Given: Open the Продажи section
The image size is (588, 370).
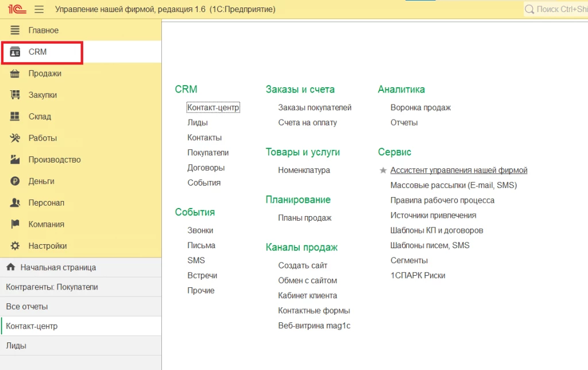Looking at the screenshot, I should pyautogui.click(x=81, y=74).
